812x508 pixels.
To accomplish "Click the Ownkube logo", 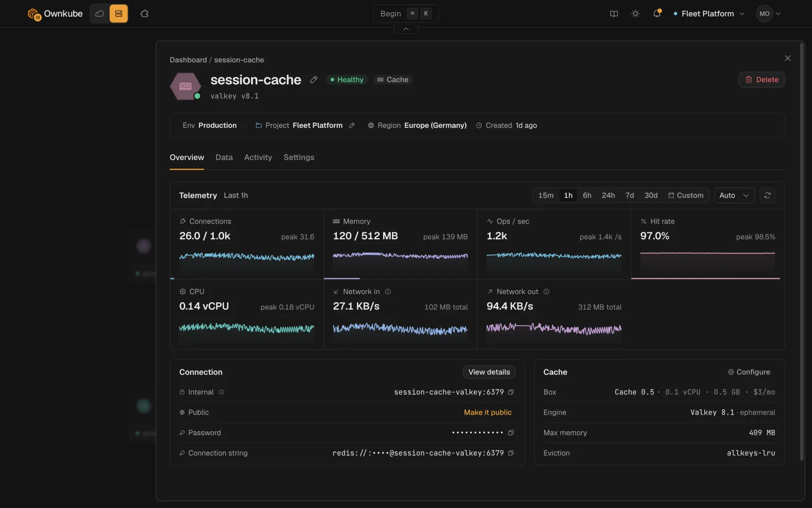I will (55, 14).
